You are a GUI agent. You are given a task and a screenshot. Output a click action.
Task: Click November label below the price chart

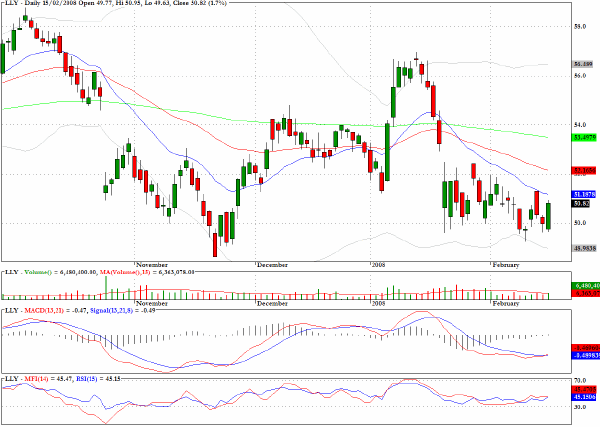(152, 265)
